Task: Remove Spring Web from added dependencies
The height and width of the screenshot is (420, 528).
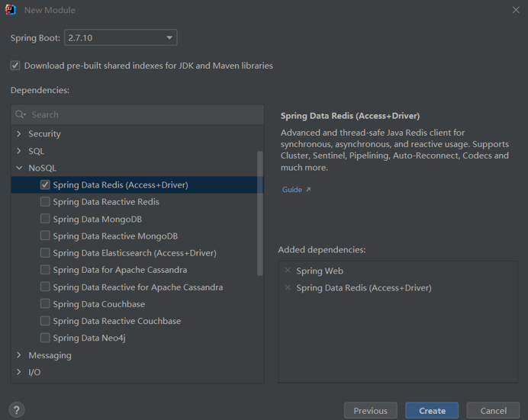Action: tap(288, 271)
